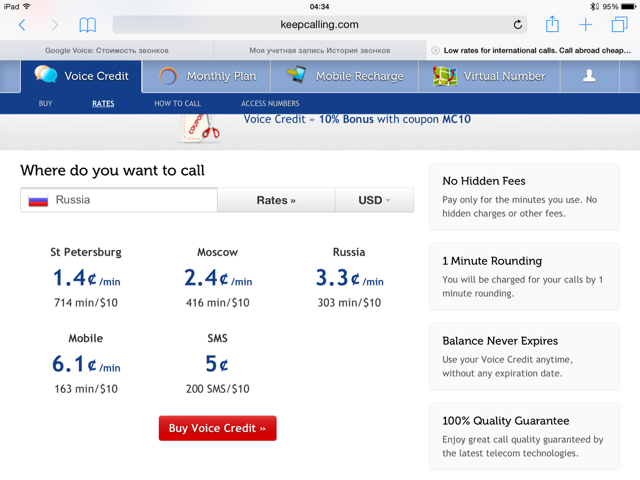Open the Voice Credit section

tap(81, 76)
